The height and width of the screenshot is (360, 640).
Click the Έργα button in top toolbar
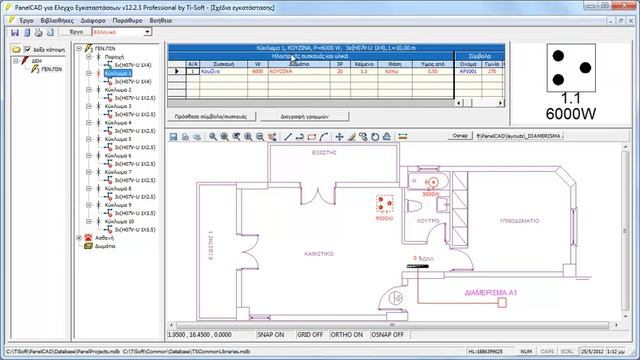click(76, 32)
